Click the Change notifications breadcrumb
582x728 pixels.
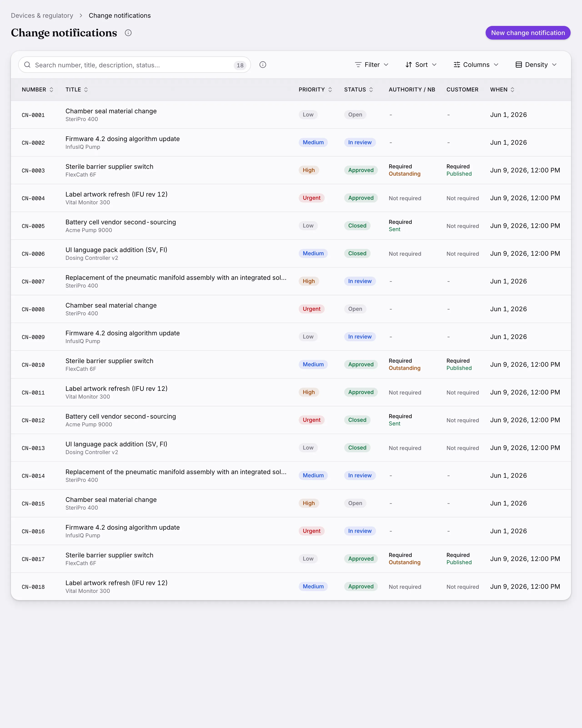(120, 15)
